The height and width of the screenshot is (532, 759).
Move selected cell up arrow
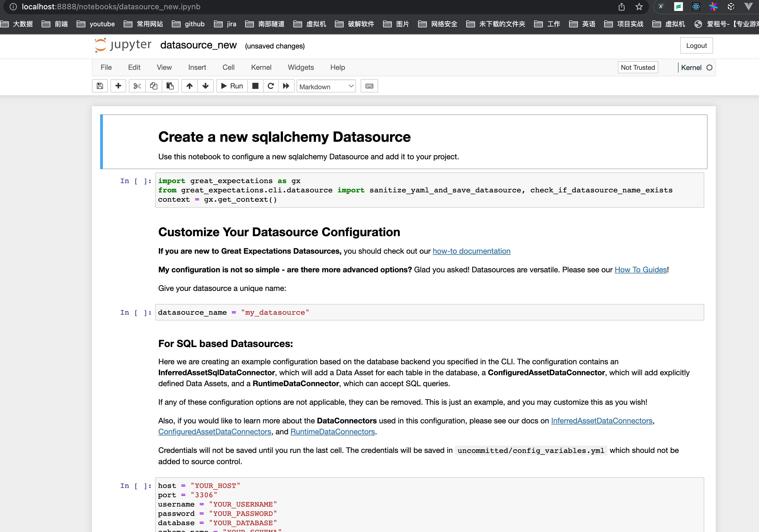(189, 86)
